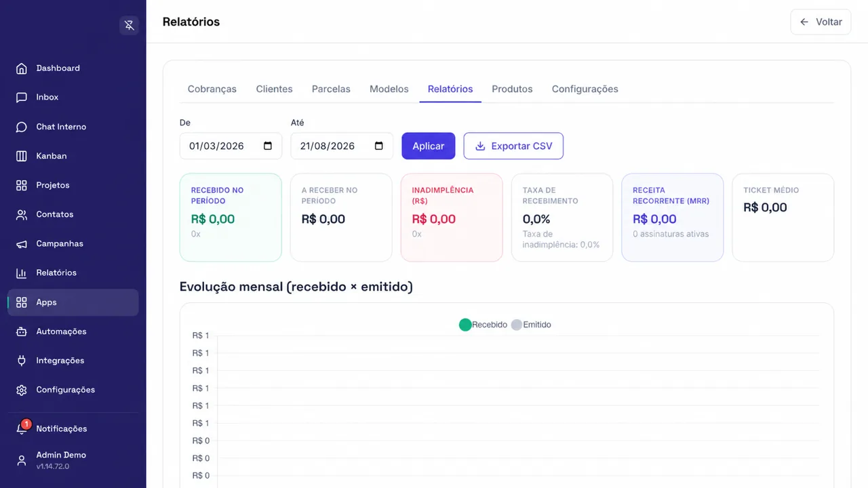Image resolution: width=868 pixels, height=488 pixels.
Task: Click the sidebar Relatórios bar chart icon
Action: [22, 272]
